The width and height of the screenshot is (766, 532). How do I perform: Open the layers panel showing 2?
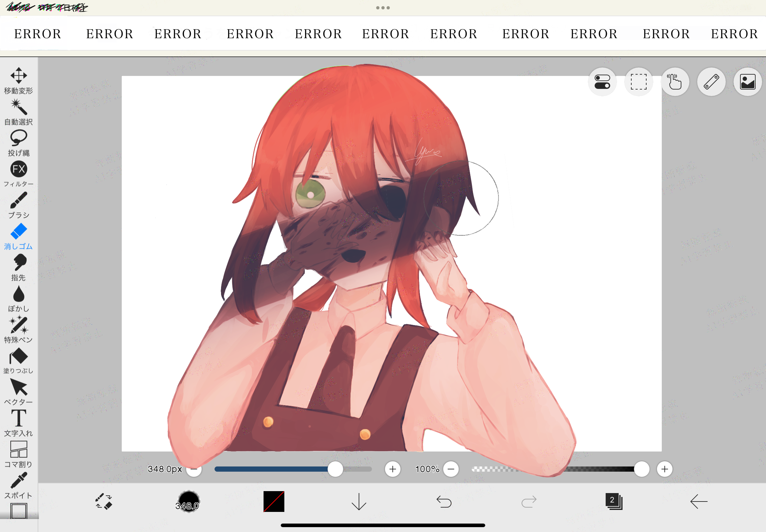pos(613,501)
